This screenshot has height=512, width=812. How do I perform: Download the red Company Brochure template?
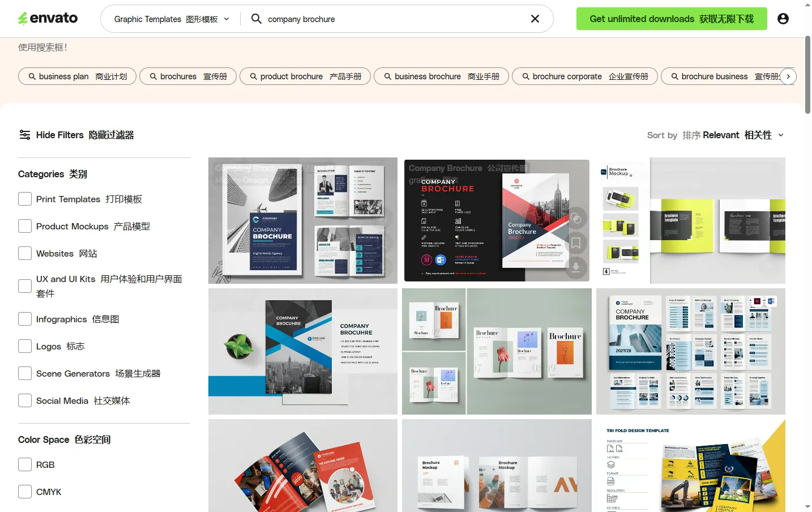pos(576,268)
